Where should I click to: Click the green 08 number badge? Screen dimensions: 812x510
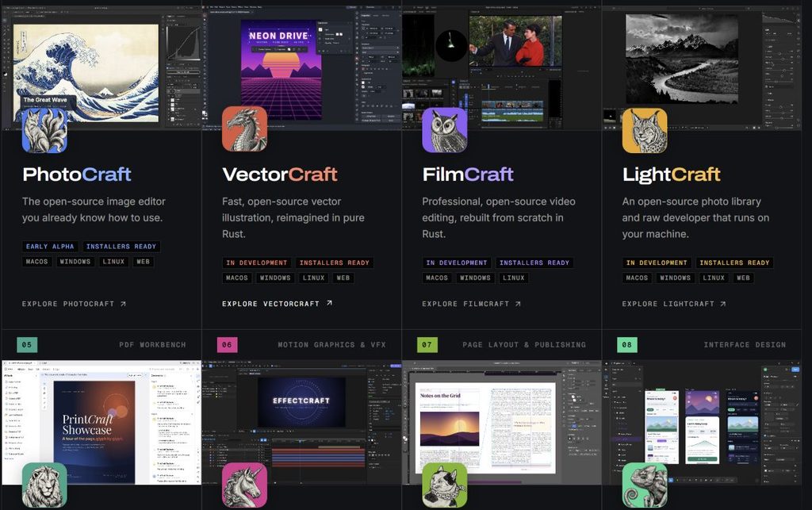point(626,344)
